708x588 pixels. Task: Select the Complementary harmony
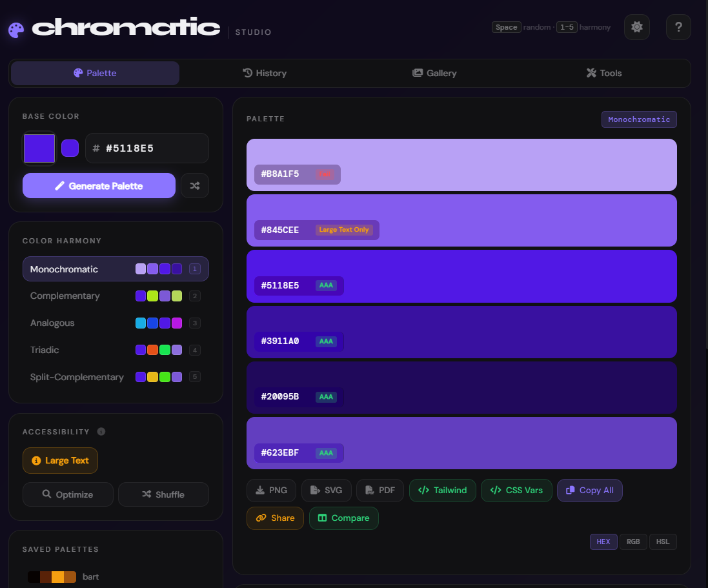click(116, 296)
